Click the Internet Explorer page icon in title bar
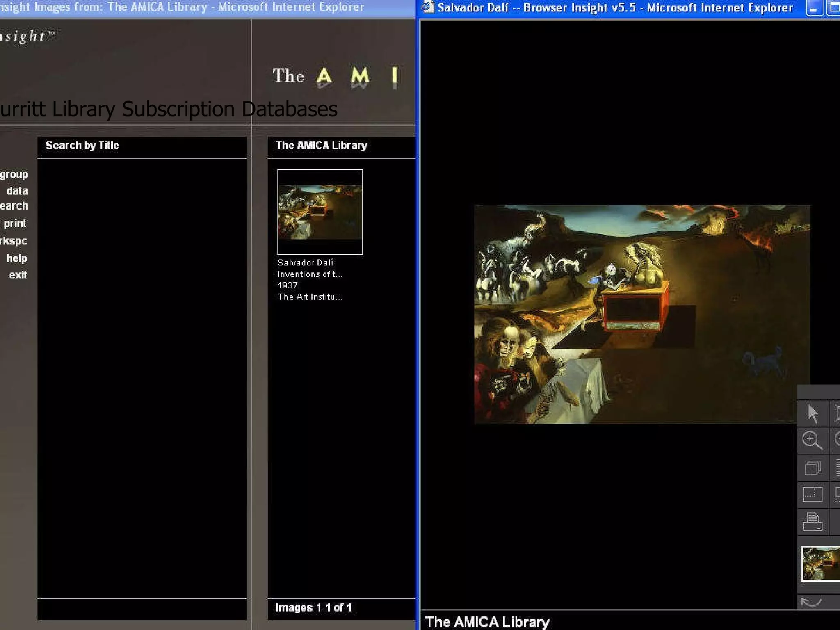This screenshot has width=840, height=630. (428, 7)
